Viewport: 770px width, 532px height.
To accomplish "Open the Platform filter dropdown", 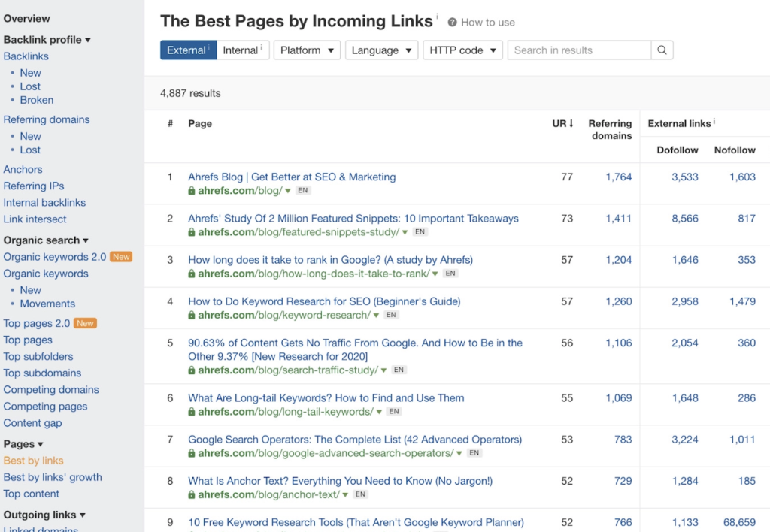I will point(307,50).
